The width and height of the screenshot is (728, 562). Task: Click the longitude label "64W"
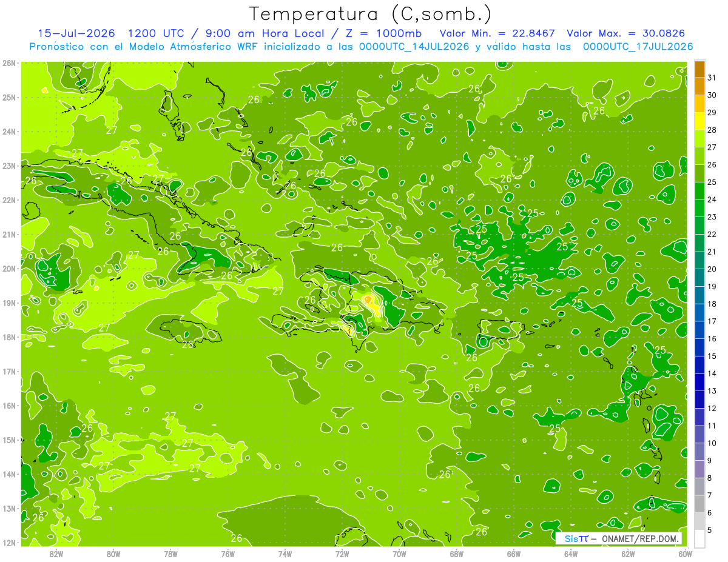pyautogui.click(x=571, y=554)
